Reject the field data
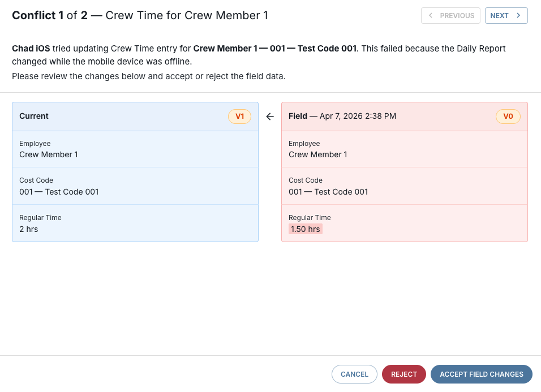Image resolution: width=541 pixels, height=392 pixels. coord(403,374)
